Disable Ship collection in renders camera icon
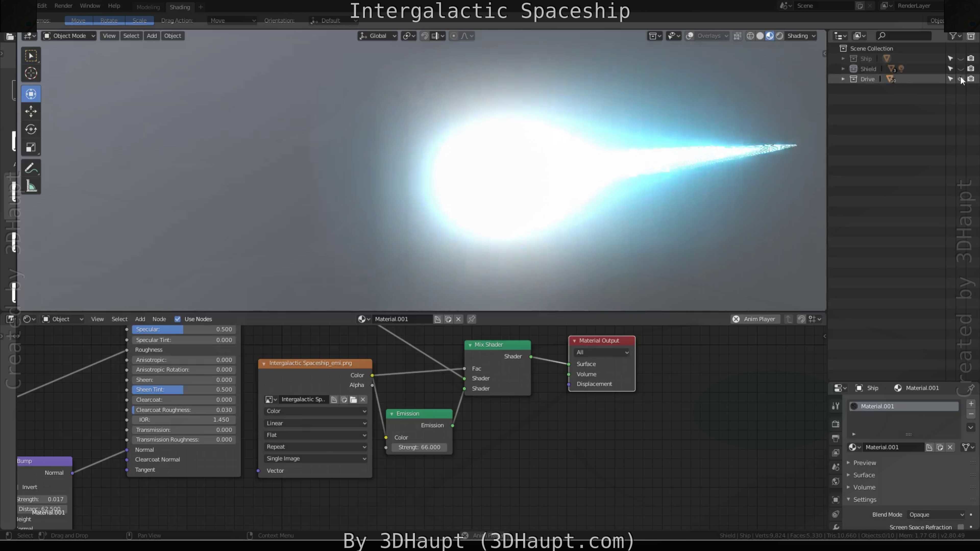The width and height of the screenshot is (980, 551). point(971,59)
